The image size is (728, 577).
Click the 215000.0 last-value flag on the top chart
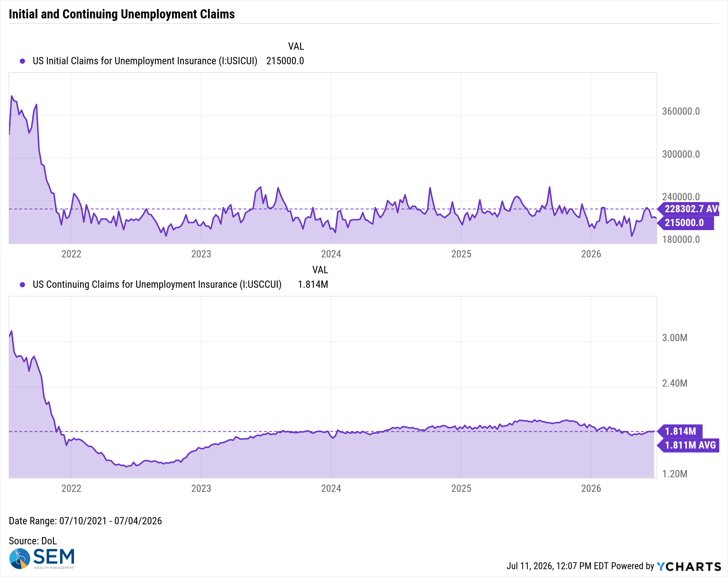(685, 223)
